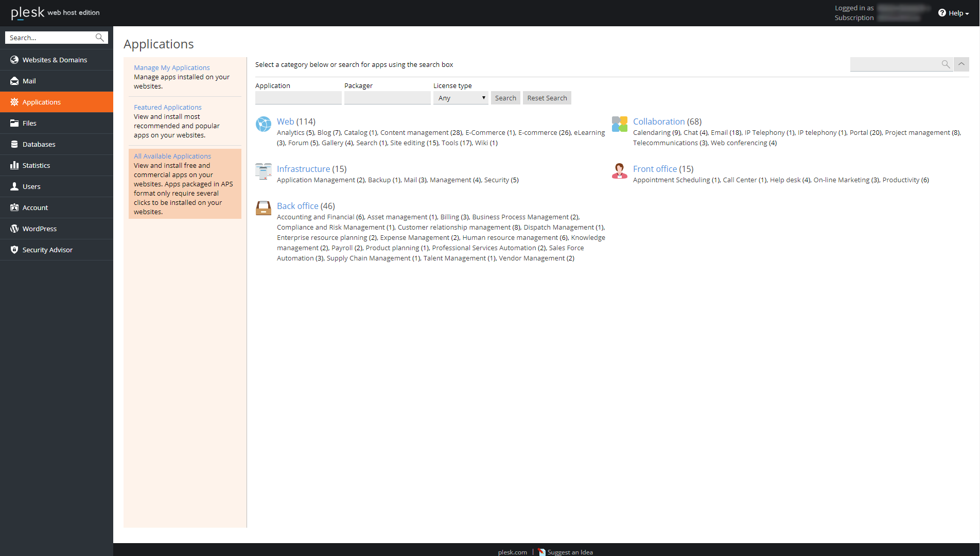The height and width of the screenshot is (556, 980).
Task: Expand the Help dropdown menu
Action: (x=954, y=13)
